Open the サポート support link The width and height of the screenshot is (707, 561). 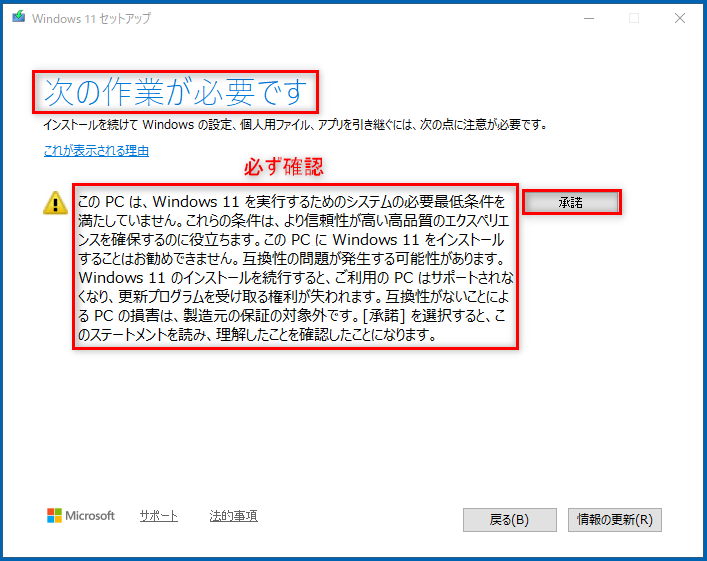(159, 515)
